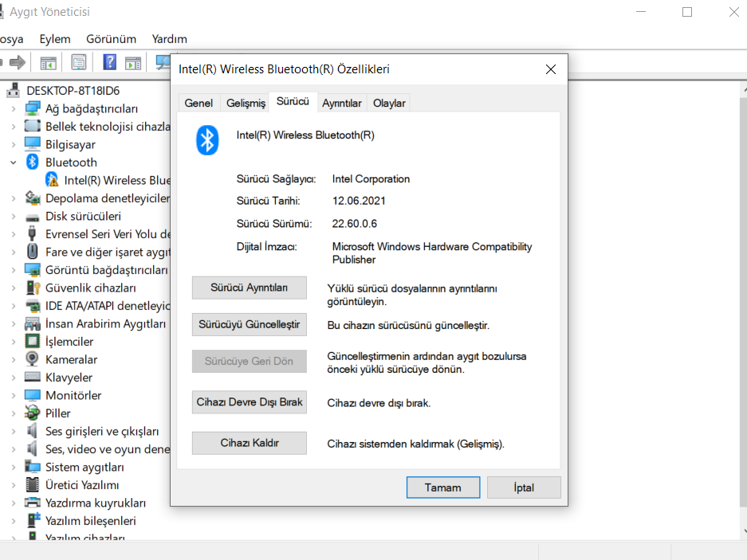
Task: Close the Bluetooth properties dialog
Action: pyautogui.click(x=551, y=69)
